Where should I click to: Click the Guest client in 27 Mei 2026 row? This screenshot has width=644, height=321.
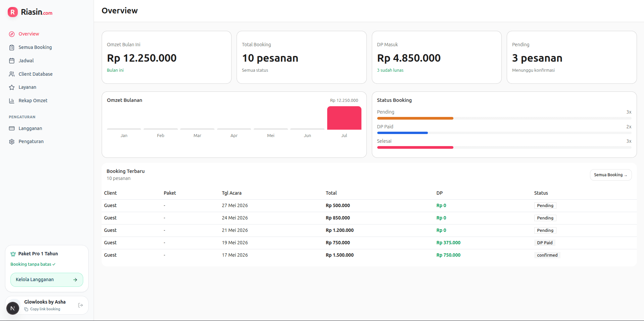coord(110,205)
